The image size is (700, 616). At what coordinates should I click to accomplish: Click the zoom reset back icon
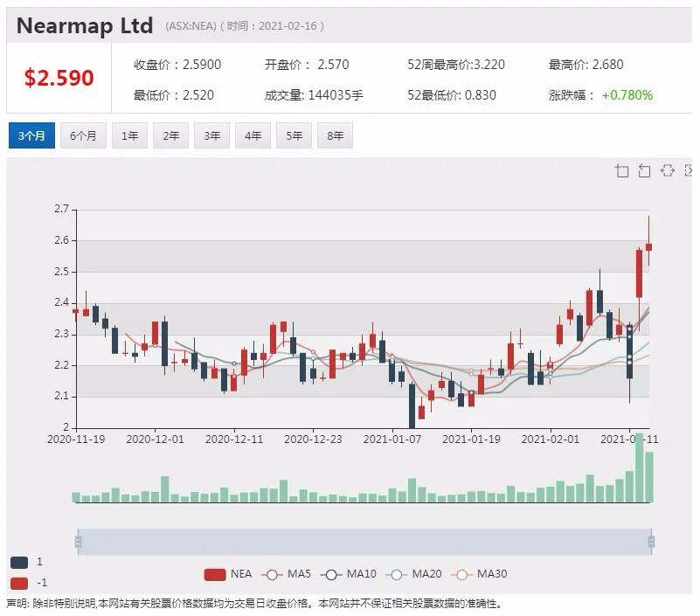pyautogui.click(x=644, y=170)
